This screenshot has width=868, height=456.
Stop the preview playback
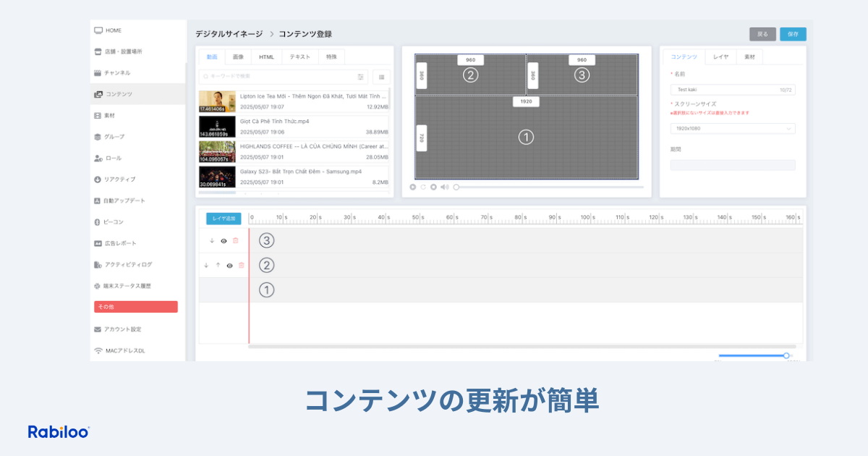[433, 187]
